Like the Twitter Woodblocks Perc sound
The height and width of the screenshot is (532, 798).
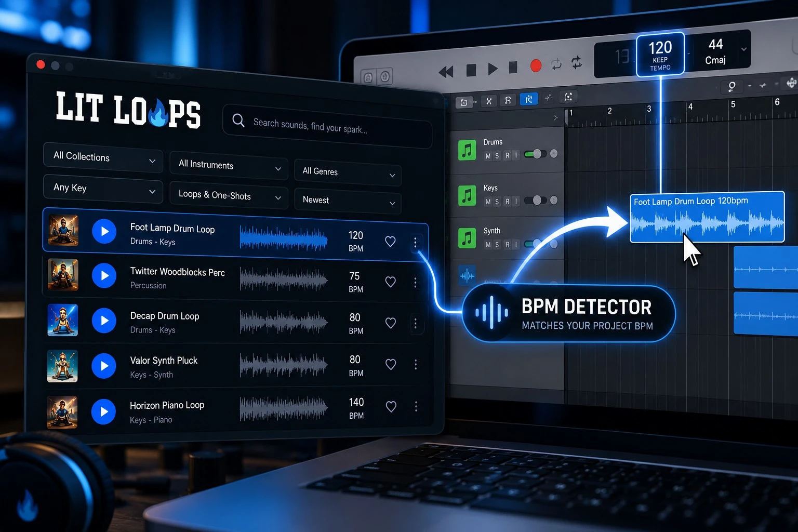[391, 282]
